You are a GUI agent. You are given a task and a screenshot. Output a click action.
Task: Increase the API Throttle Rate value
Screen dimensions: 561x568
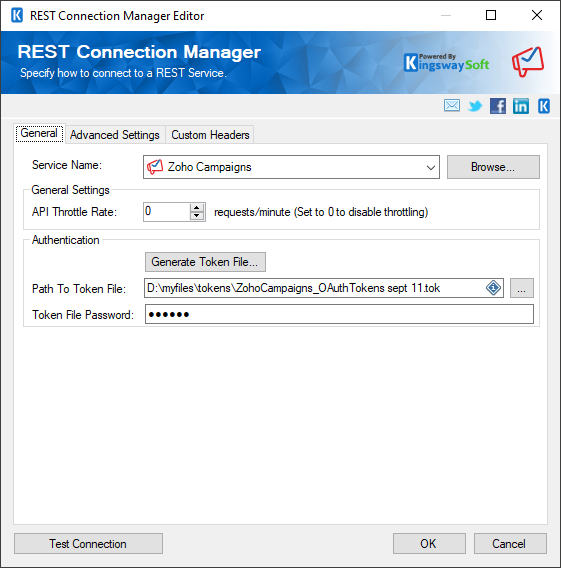point(196,208)
